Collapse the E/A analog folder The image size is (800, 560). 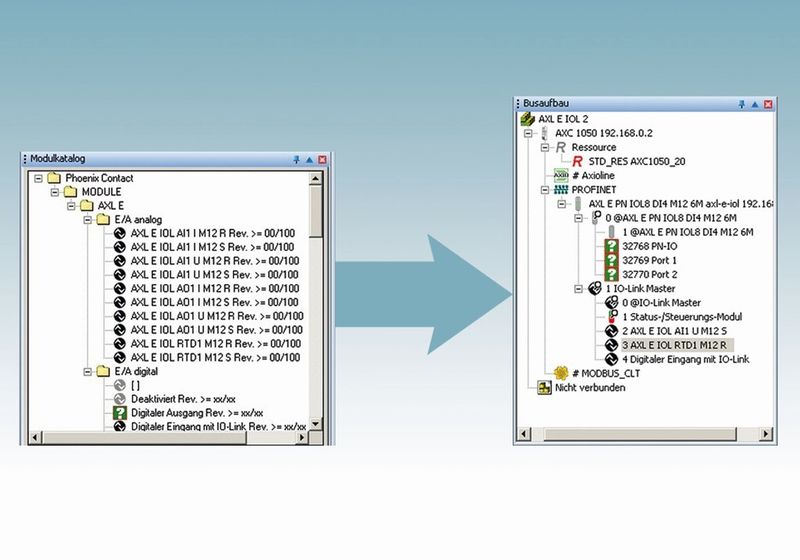pyautogui.click(x=87, y=220)
